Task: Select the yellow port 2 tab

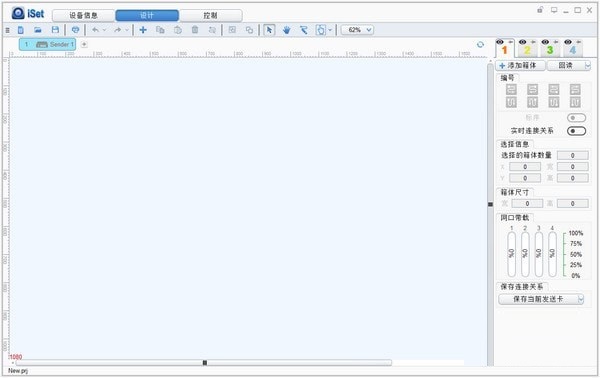Action: coord(527,50)
